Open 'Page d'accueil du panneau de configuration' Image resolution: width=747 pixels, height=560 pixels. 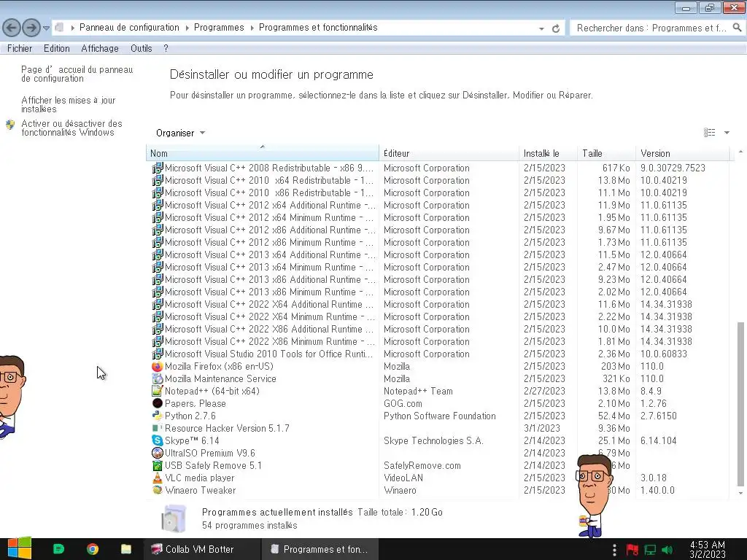[77, 74]
